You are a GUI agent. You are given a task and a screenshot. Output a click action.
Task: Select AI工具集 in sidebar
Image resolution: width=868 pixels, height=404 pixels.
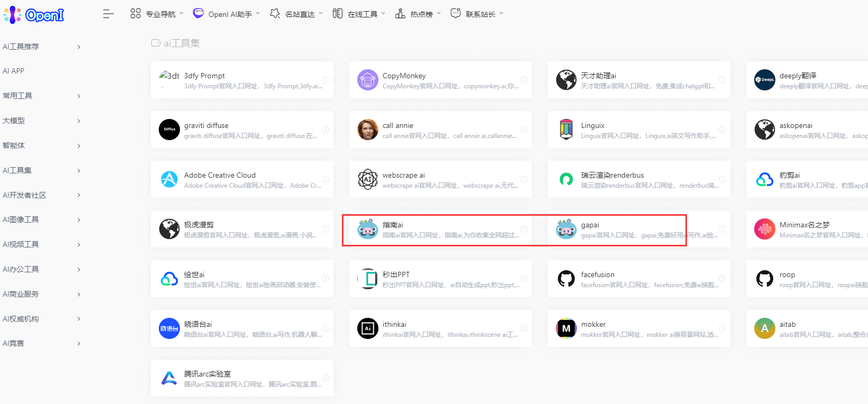point(17,170)
